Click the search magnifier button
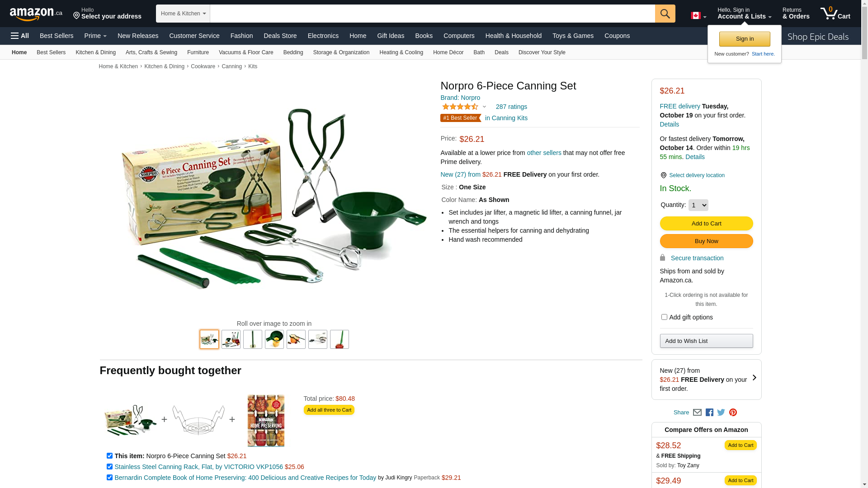 coord(665,14)
